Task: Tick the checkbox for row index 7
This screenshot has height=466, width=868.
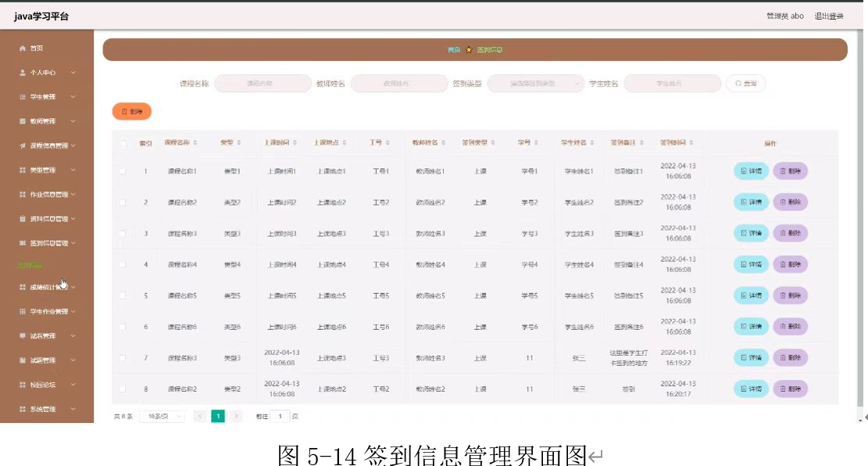Action: click(x=123, y=358)
